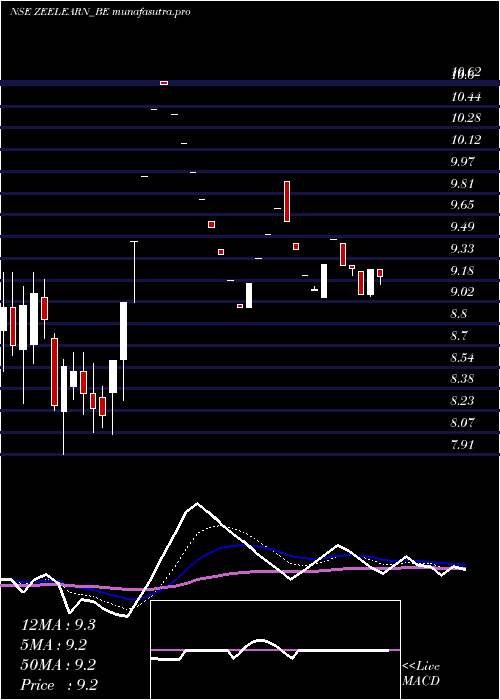Click the 9.81 price axis label
This screenshot has width=500, height=700.
(x=462, y=183)
